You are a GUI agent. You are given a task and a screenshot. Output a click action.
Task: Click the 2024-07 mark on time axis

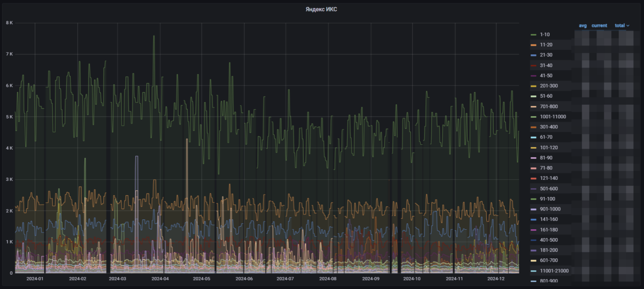(x=285, y=279)
